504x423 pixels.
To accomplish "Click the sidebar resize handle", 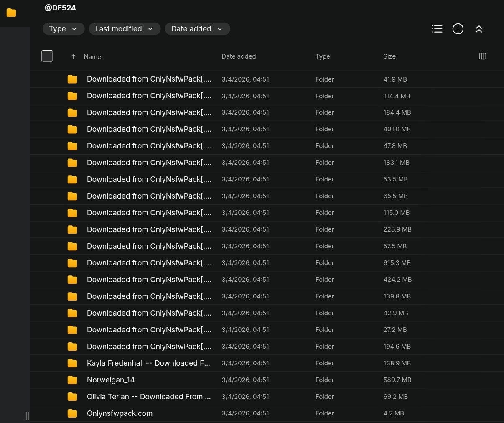I will pyautogui.click(x=28, y=415).
